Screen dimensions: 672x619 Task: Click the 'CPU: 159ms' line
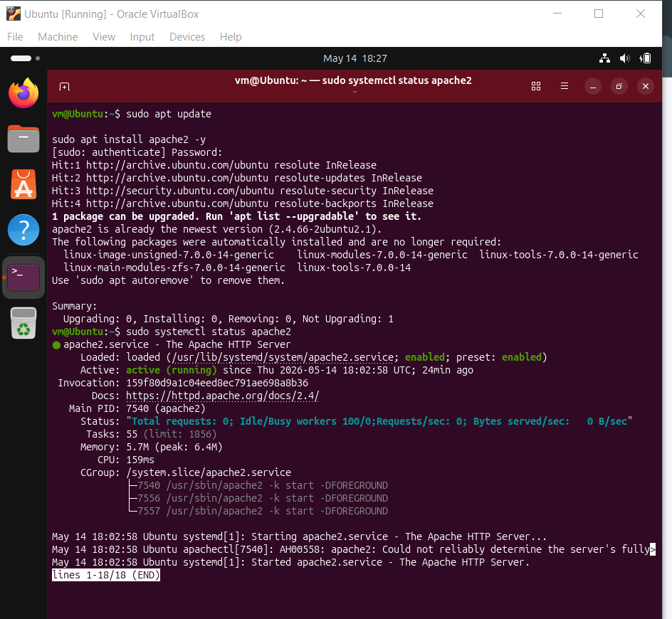(125, 460)
